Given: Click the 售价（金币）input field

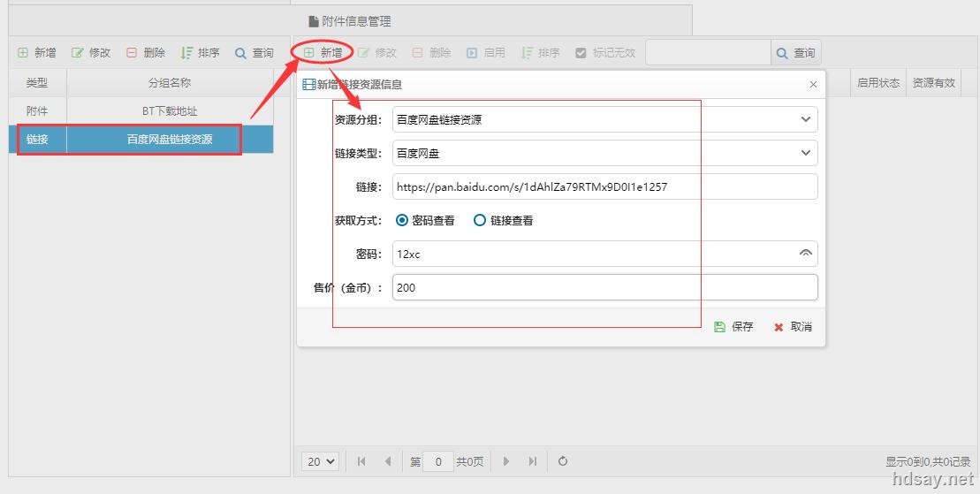Looking at the screenshot, I should [x=604, y=287].
